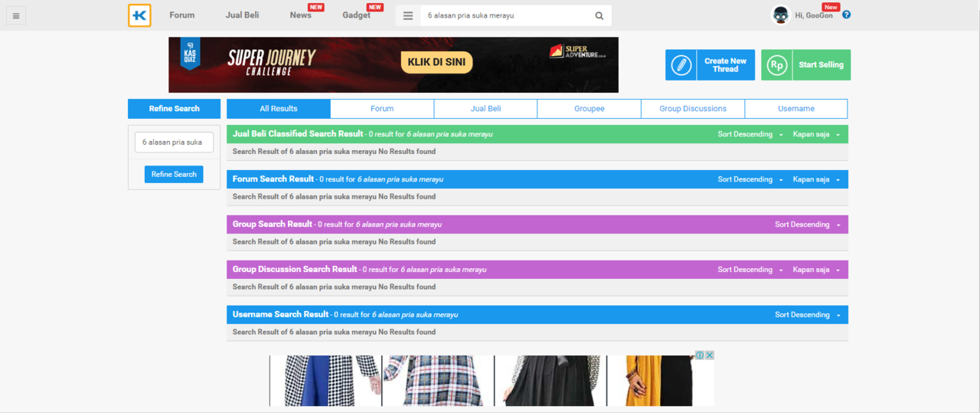Expand Kapan saja in Group Discussion Search Result
The image size is (980, 413).
[816, 270]
